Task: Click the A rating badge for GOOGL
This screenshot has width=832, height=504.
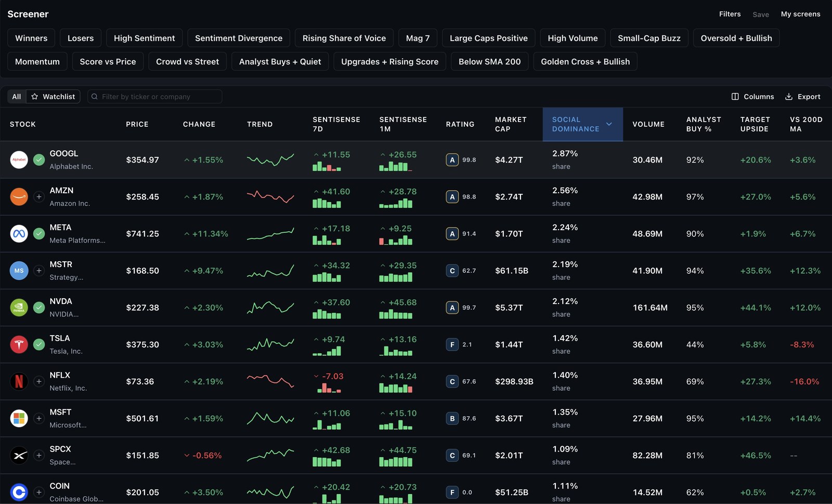Action: coord(452,160)
